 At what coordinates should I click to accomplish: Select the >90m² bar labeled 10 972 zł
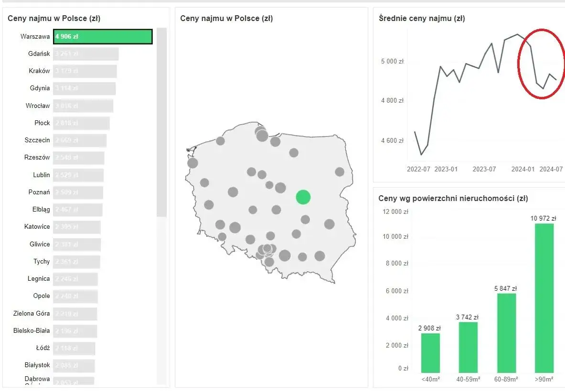click(x=544, y=298)
